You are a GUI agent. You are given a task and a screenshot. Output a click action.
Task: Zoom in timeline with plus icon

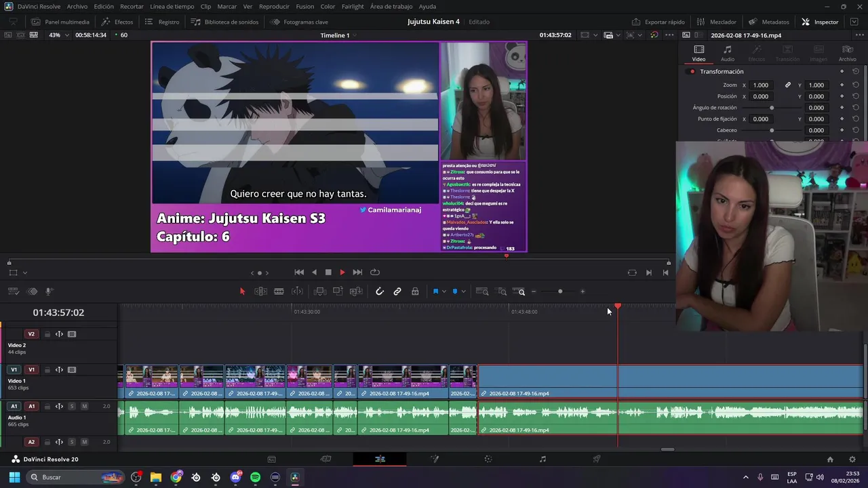583,291
